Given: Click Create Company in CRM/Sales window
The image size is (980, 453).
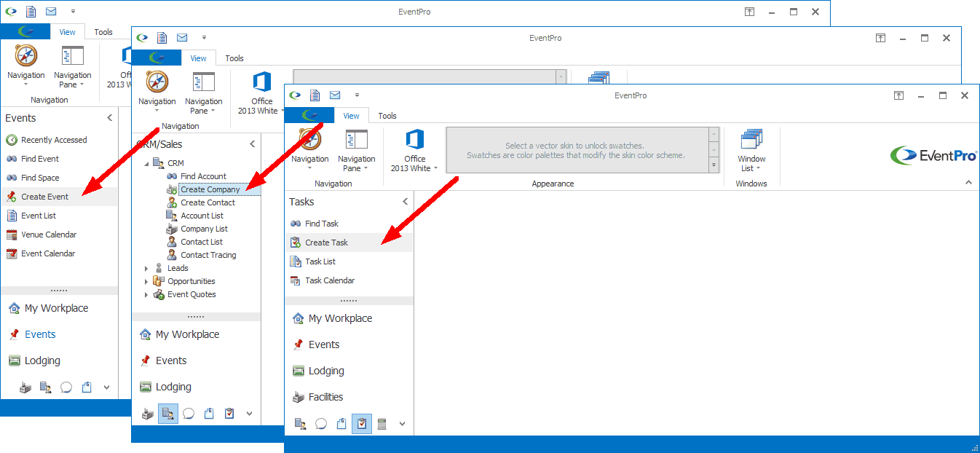Looking at the screenshot, I should [x=210, y=189].
